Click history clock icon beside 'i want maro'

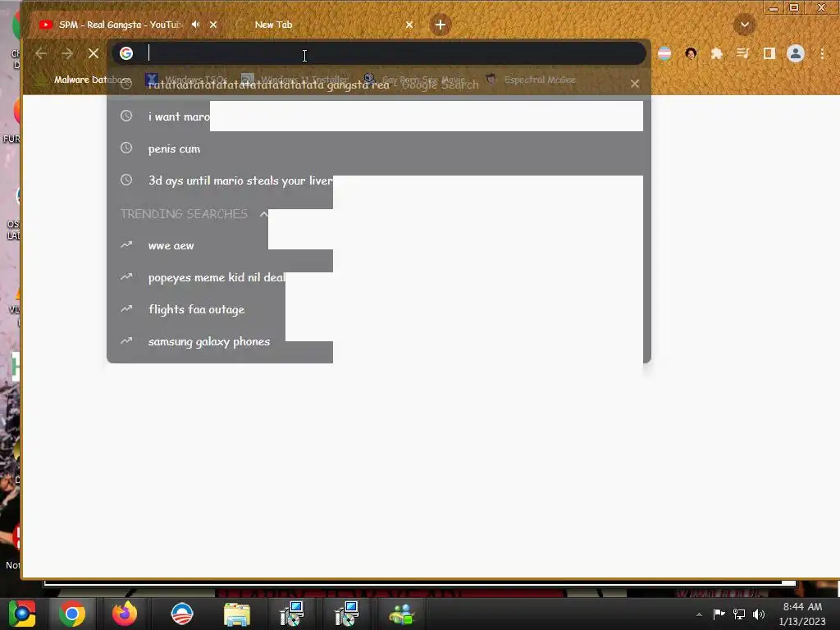point(126,116)
